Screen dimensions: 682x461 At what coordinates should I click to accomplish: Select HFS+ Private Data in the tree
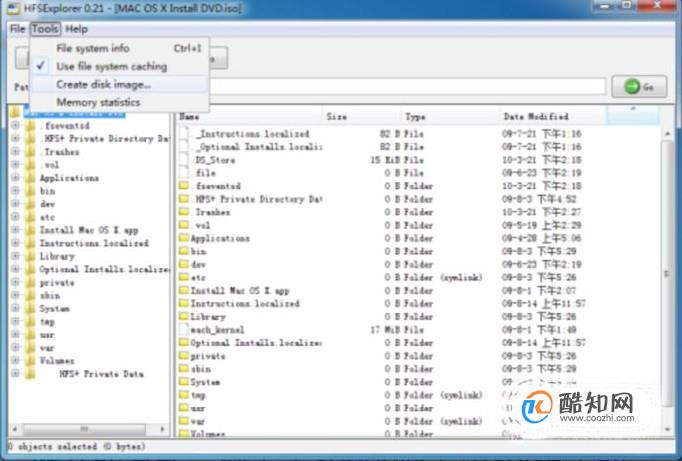101,374
